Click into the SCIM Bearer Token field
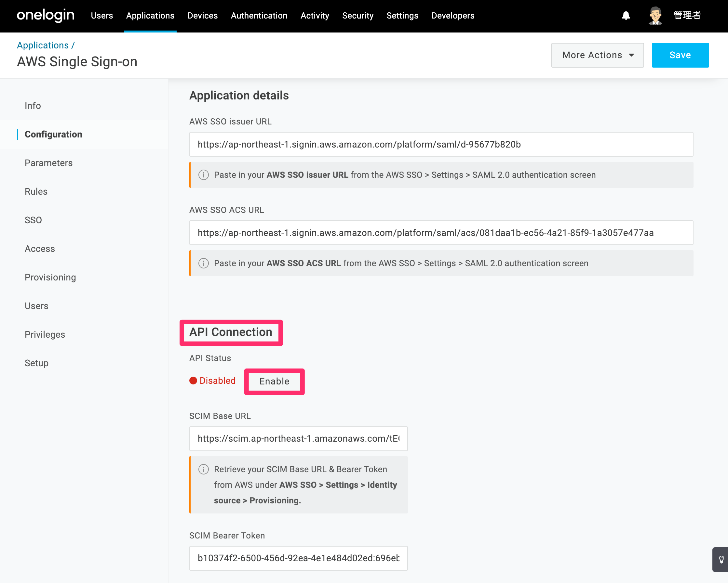 click(x=298, y=558)
